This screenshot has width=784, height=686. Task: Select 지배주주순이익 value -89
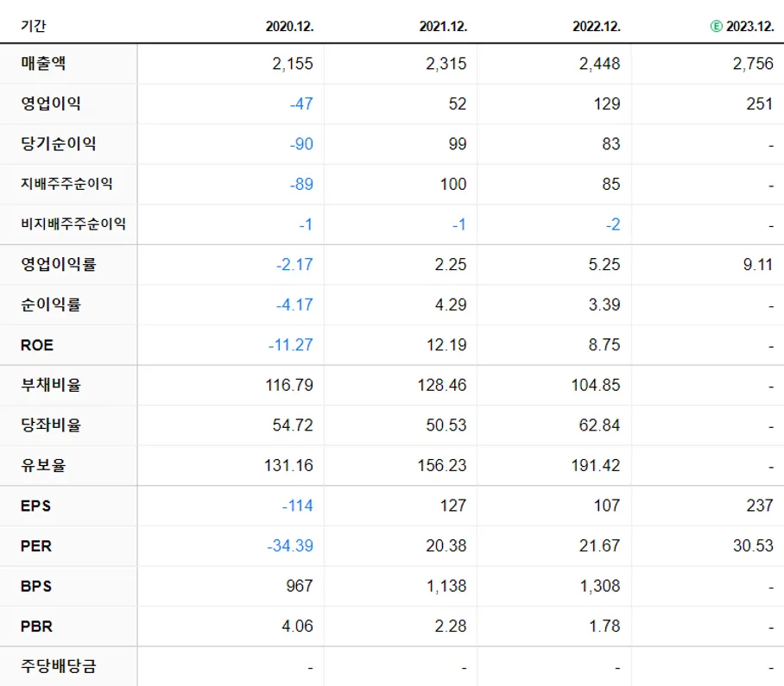pos(301,185)
